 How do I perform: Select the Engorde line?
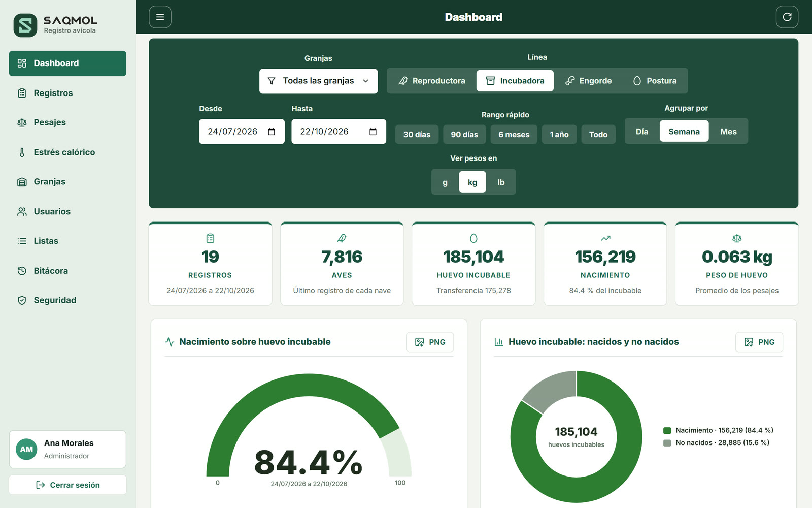(589, 81)
